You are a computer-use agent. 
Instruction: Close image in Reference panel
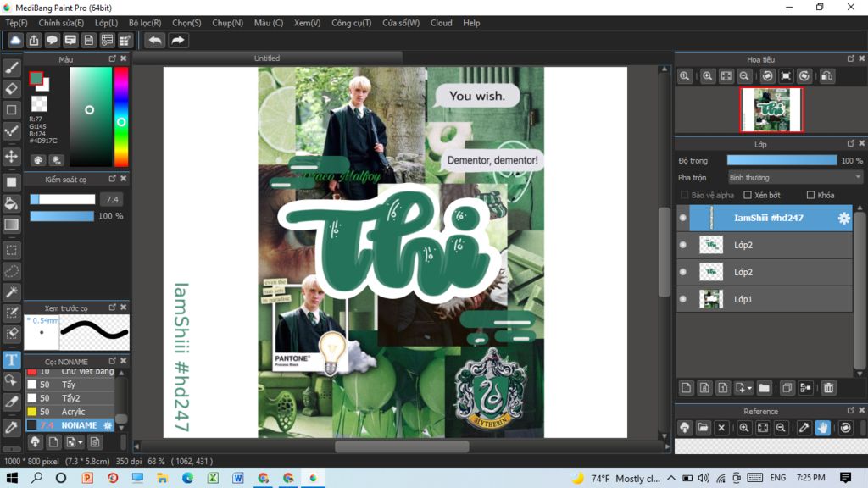(721, 428)
